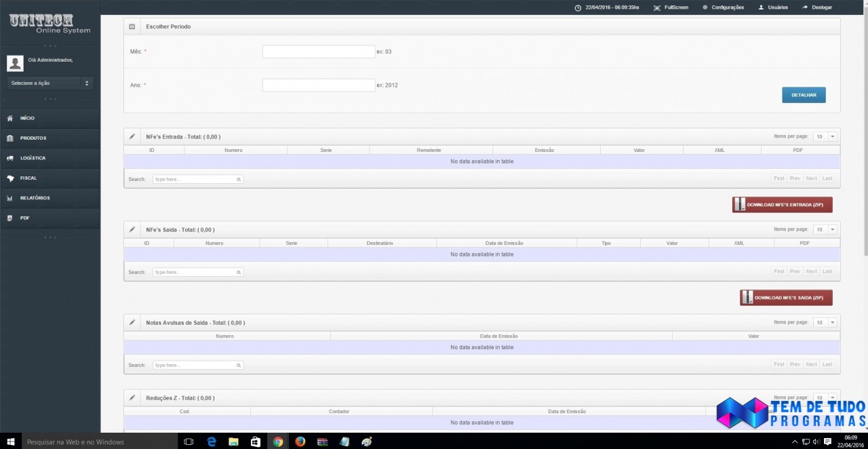Click Deslogar to log out

pos(817,7)
